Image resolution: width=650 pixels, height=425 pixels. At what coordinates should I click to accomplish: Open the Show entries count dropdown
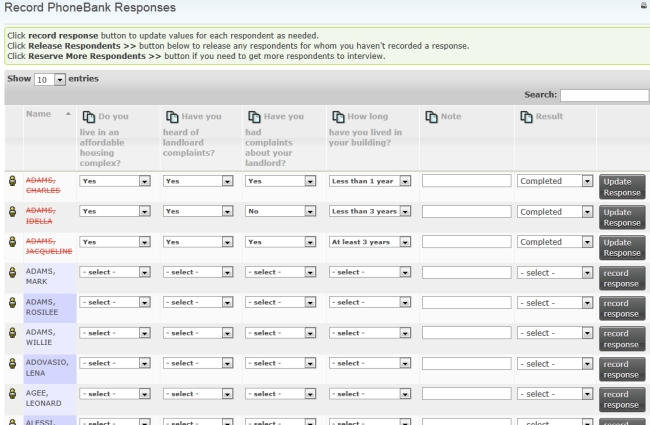pos(50,79)
